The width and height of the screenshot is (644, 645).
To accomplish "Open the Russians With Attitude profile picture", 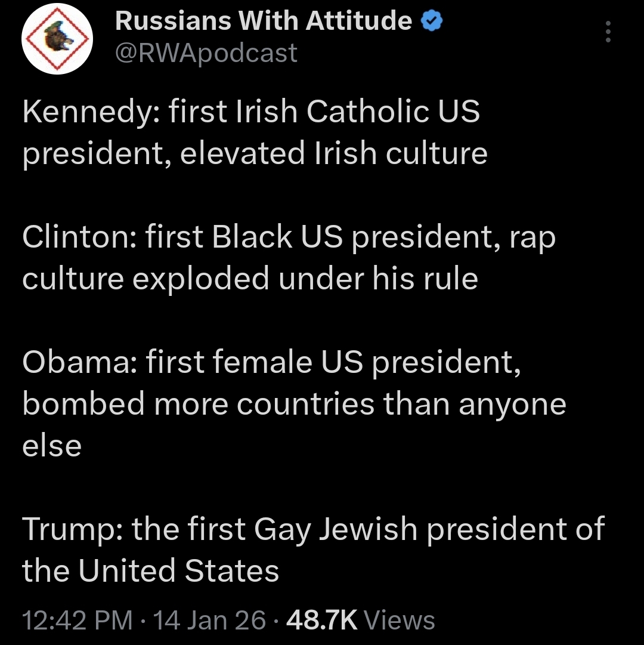I will (57, 39).
